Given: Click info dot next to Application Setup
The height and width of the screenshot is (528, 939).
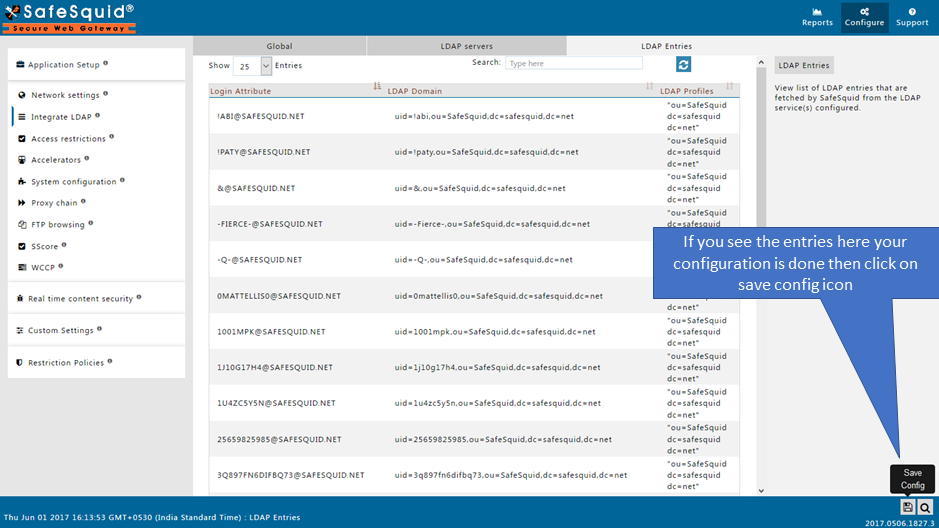Looking at the screenshot, I should click(x=105, y=62).
